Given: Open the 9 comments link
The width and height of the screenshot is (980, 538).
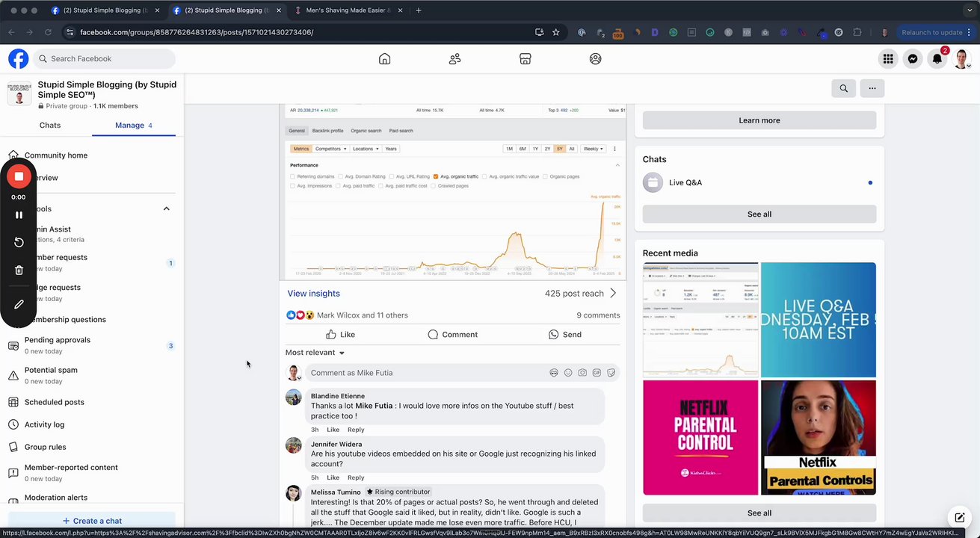Looking at the screenshot, I should coord(598,315).
